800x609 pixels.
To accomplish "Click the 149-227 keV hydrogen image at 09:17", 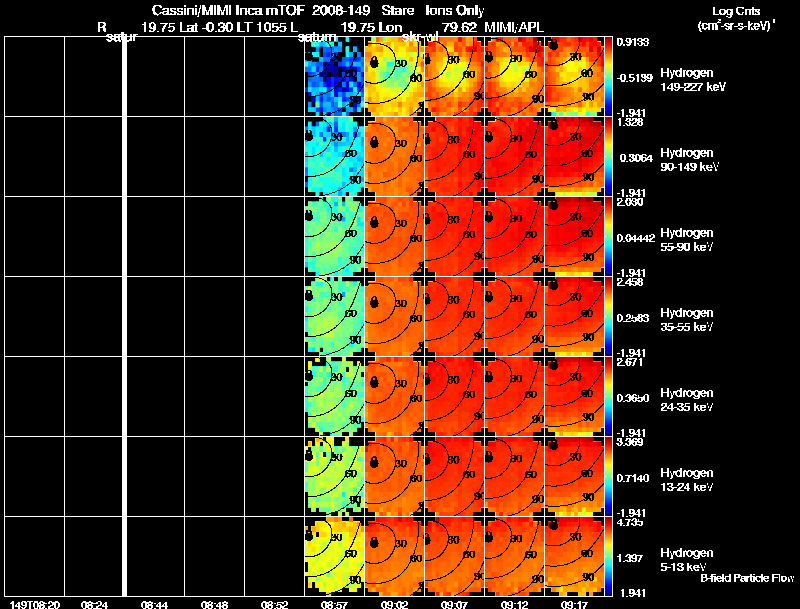I will (x=574, y=76).
